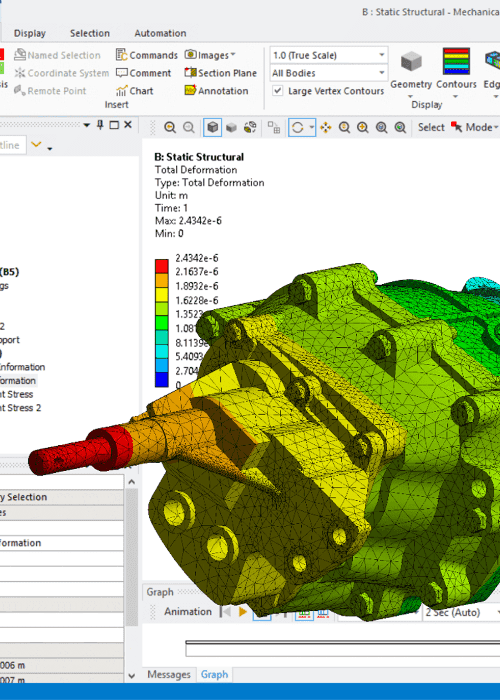Click details panel scroll-up arrow

coord(131,482)
